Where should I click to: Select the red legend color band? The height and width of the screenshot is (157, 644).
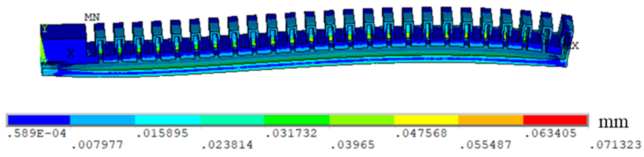pos(555,120)
